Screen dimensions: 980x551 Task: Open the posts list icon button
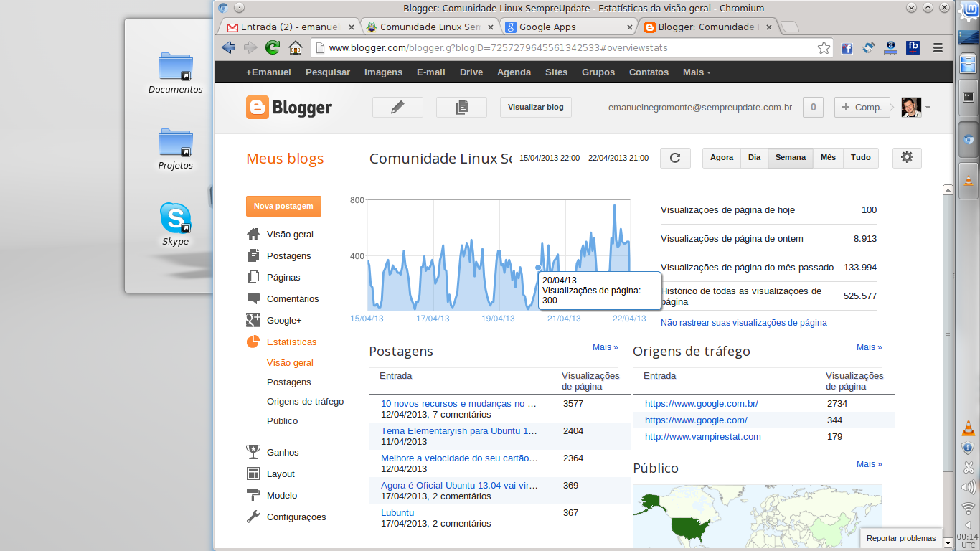pyautogui.click(x=461, y=107)
